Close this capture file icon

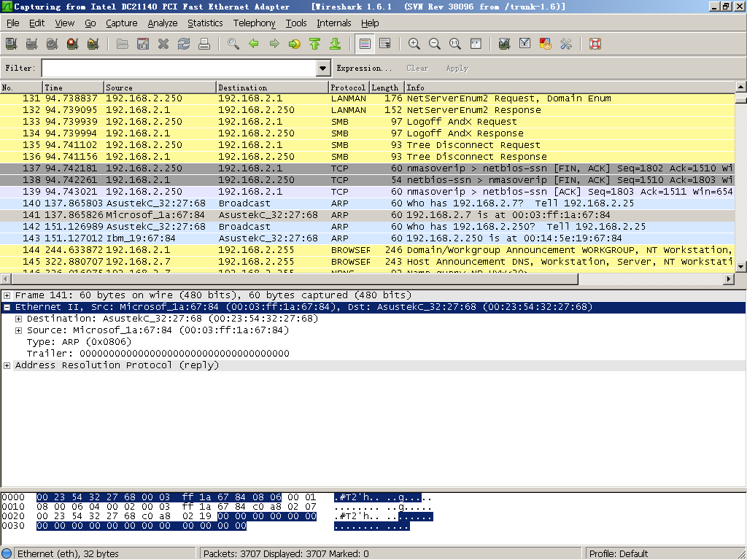(163, 44)
